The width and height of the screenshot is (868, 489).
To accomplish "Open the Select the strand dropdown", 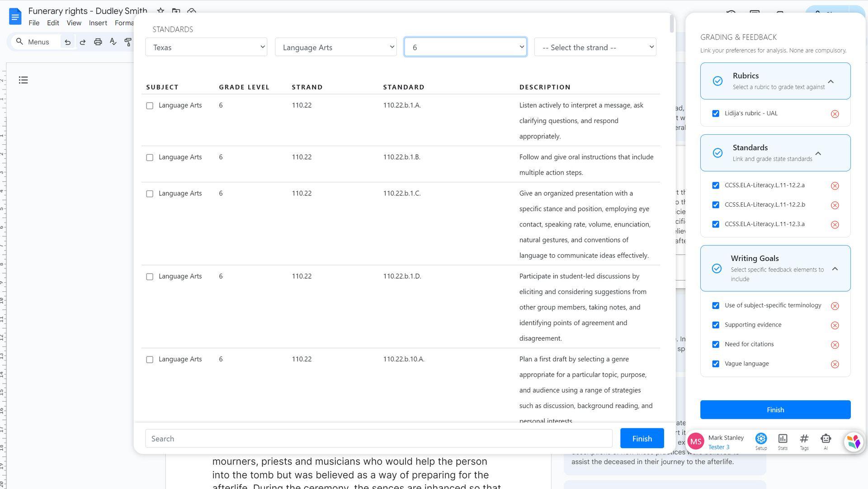I will tap(595, 47).
